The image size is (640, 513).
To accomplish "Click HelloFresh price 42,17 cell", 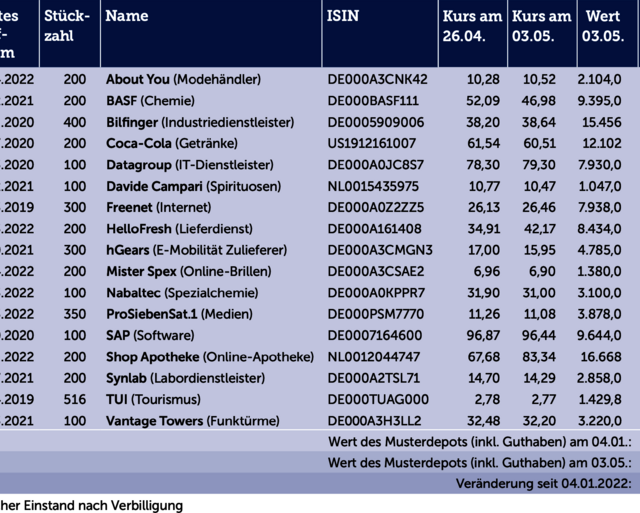I will coord(541,229).
